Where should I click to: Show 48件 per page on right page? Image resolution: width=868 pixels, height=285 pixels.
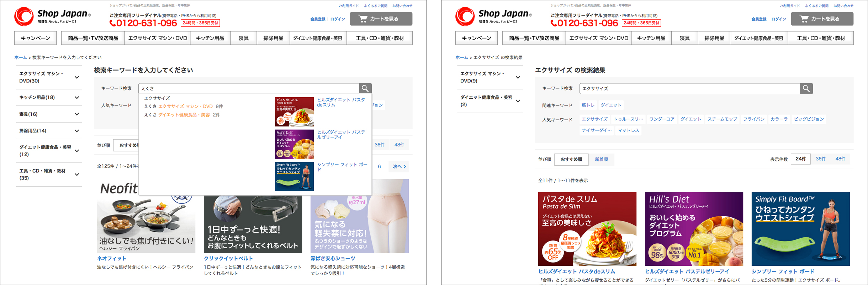(x=841, y=159)
